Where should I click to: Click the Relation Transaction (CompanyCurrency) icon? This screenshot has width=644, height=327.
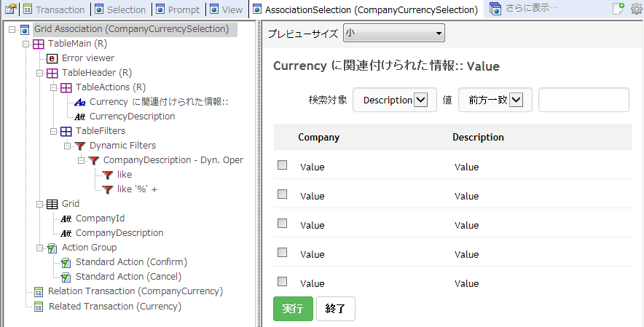39,291
